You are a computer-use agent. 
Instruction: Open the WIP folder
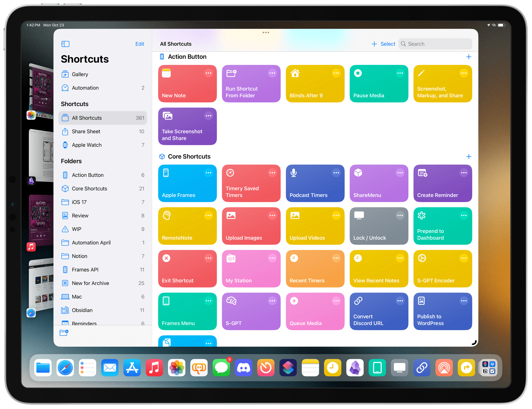[x=103, y=229]
